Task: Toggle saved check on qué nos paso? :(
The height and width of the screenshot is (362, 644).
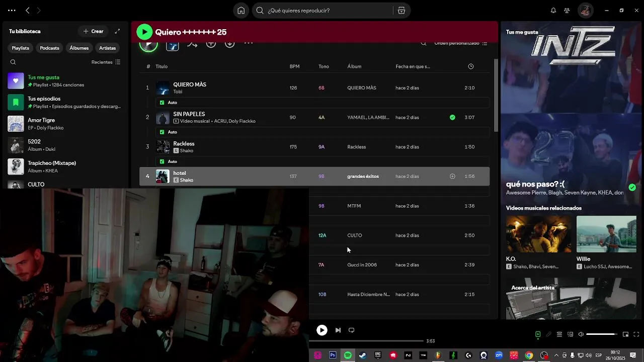Action: tap(632, 188)
